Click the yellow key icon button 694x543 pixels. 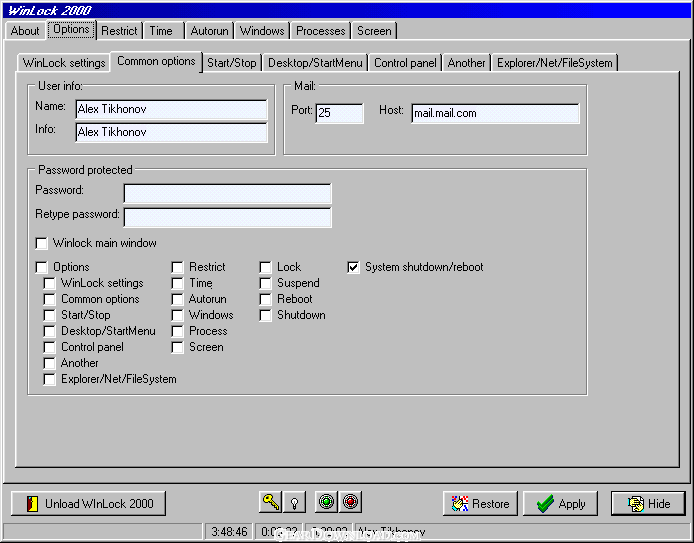[x=270, y=502]
